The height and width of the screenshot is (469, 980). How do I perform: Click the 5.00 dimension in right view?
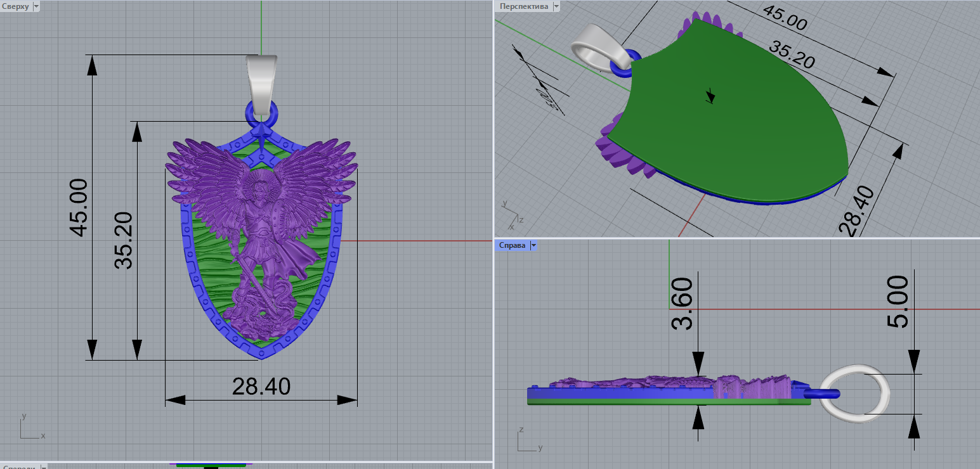[898, 302]
